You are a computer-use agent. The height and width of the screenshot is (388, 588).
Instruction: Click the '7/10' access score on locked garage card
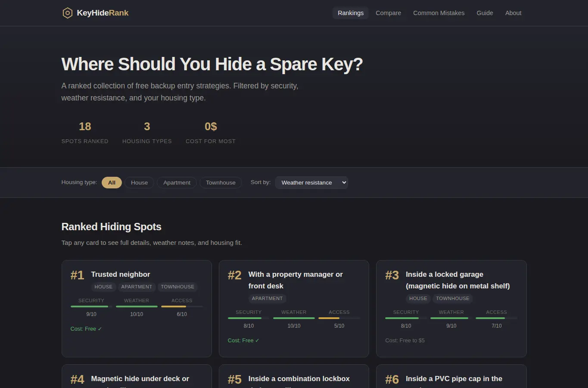click(496, 326)
